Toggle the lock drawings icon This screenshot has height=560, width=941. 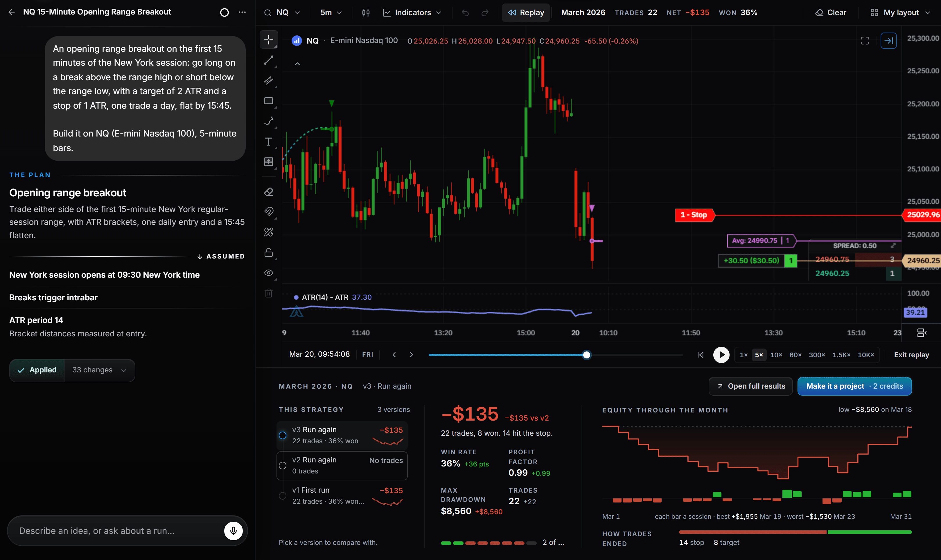[269, 252]
